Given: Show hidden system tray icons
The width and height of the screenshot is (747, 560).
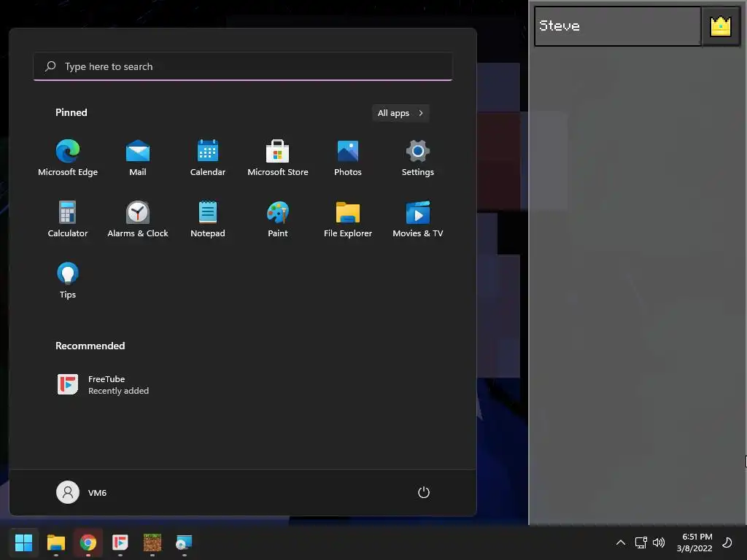Looking at the screenshot, I should pos(621,542).
